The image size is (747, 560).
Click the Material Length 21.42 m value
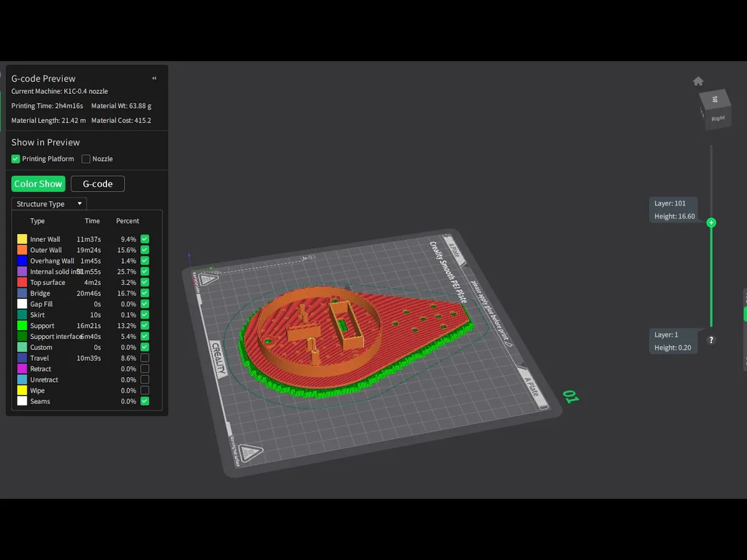pos(73,121)
